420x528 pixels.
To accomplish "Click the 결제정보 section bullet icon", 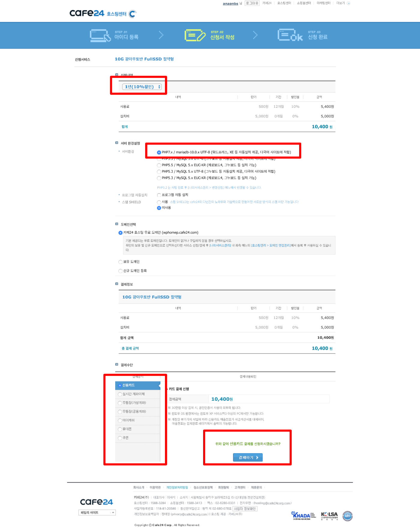I will coord(117,284).
